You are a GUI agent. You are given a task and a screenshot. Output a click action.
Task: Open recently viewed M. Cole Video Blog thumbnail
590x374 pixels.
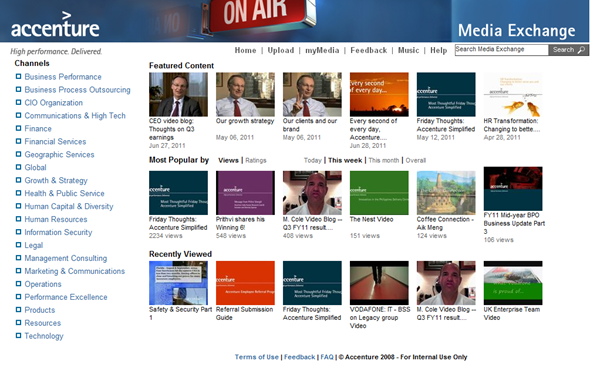click(446, 283)
